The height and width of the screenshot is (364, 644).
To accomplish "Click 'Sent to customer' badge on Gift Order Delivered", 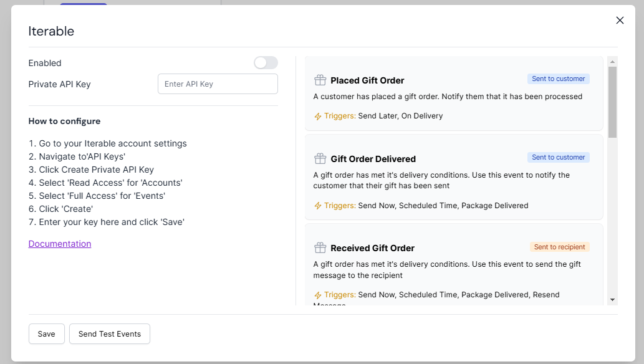I will pyautogui.click(x=558, y=157).
